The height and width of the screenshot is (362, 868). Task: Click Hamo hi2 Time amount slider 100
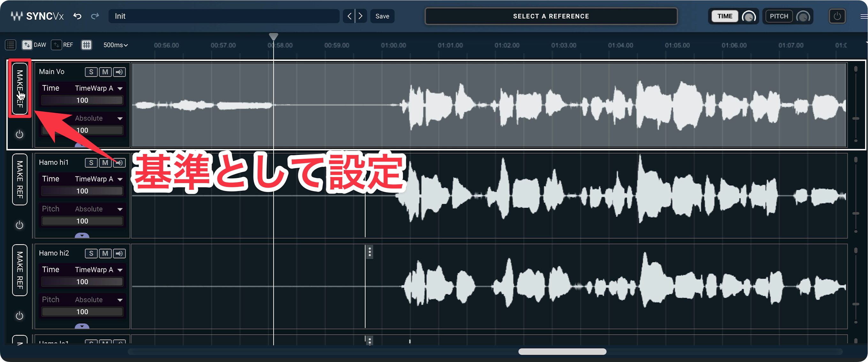[82, 282]
